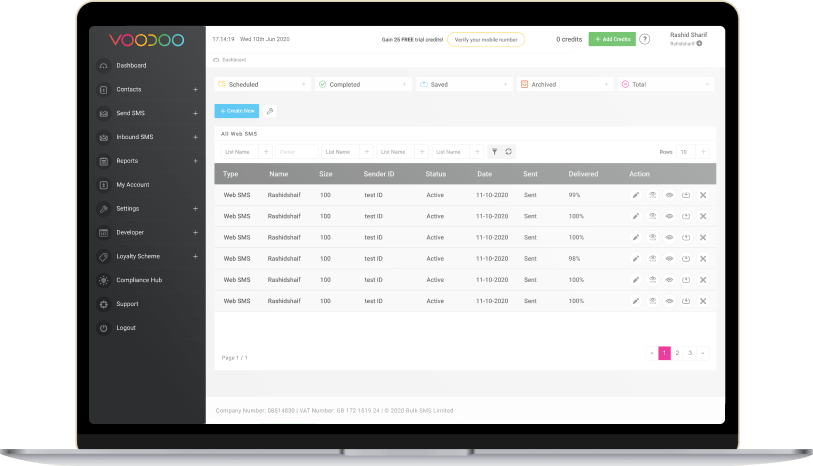813x466 pixels.
Task: Toggle eye view icon on fifth row
Action: point(669,280)
